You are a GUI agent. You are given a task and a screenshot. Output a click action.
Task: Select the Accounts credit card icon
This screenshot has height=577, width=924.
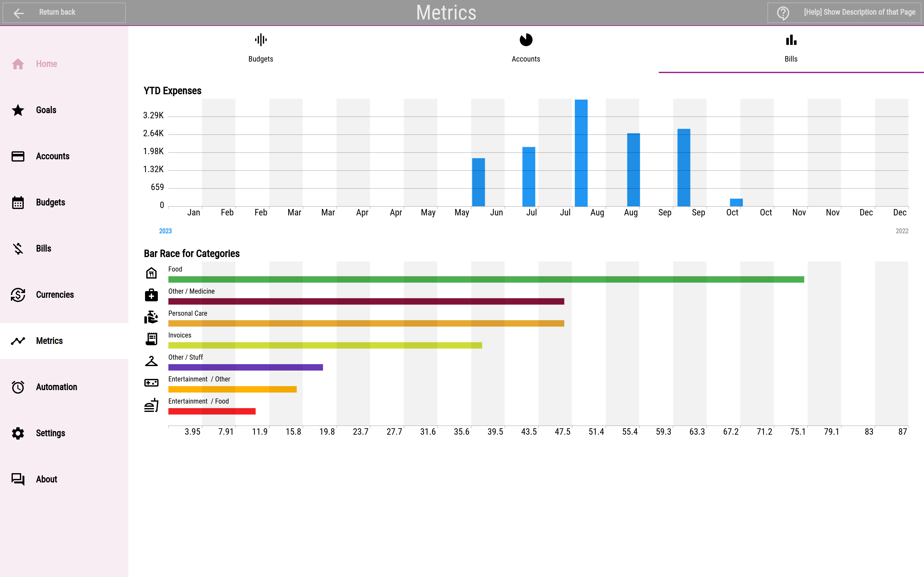(x=18, y=156)
